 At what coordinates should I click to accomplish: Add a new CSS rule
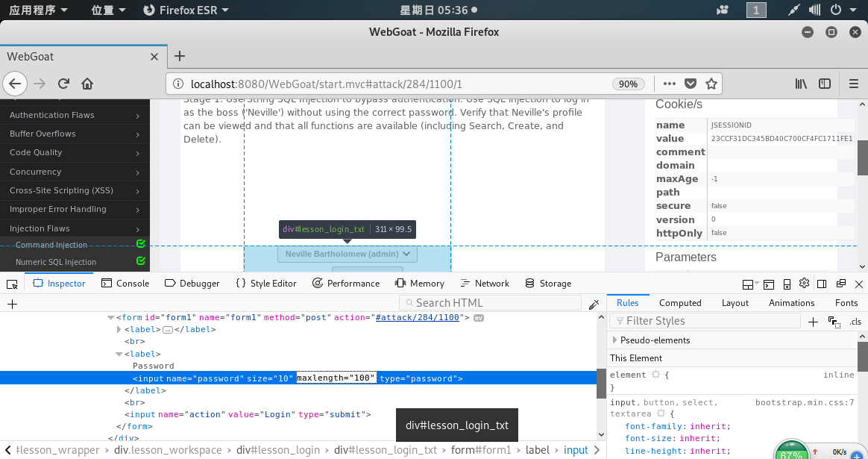coord(814,322)
